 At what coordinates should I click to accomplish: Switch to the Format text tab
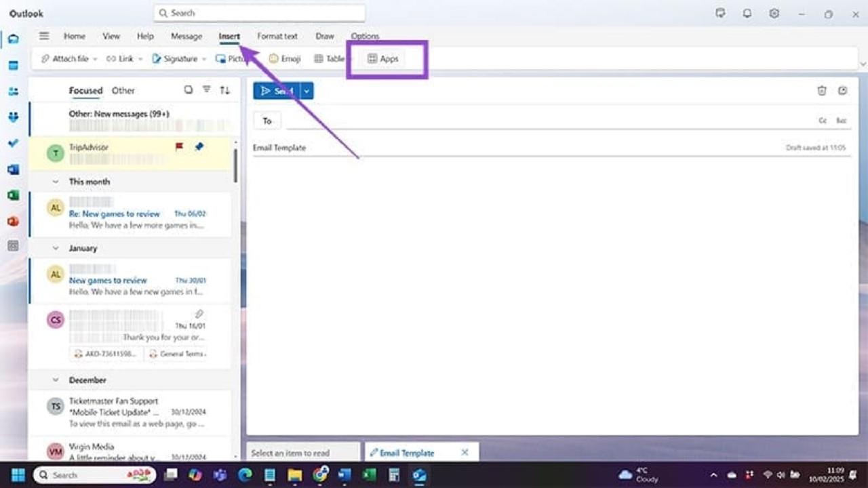click(x=277, y=36)
